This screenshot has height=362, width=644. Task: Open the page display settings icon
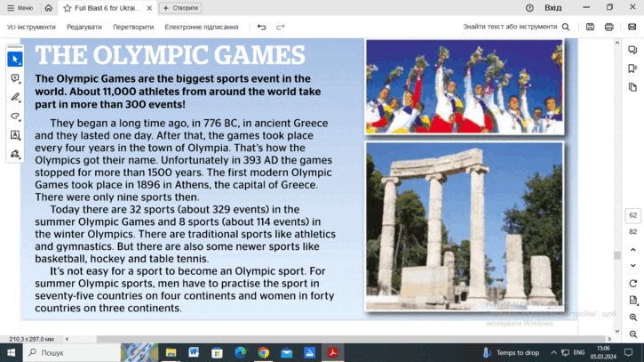(633, 301)
